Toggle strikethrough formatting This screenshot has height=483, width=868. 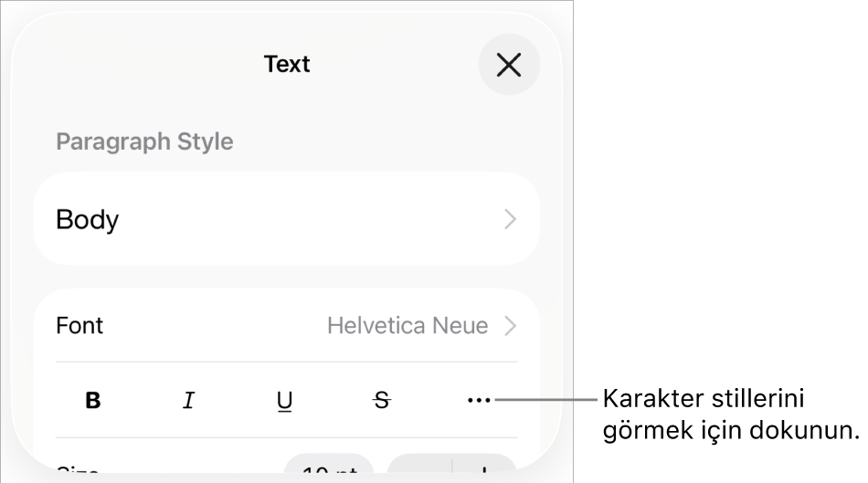[382, 400]
